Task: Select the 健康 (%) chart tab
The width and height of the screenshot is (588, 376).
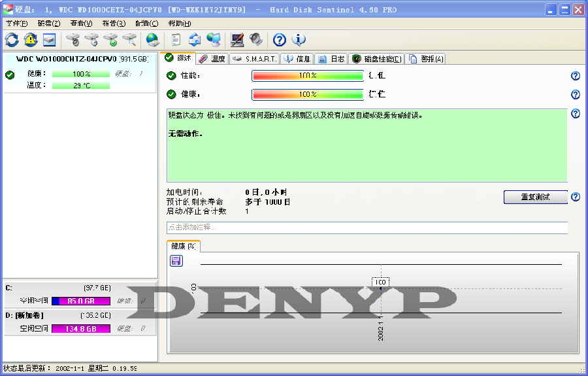Action: (x=184, y=246)
